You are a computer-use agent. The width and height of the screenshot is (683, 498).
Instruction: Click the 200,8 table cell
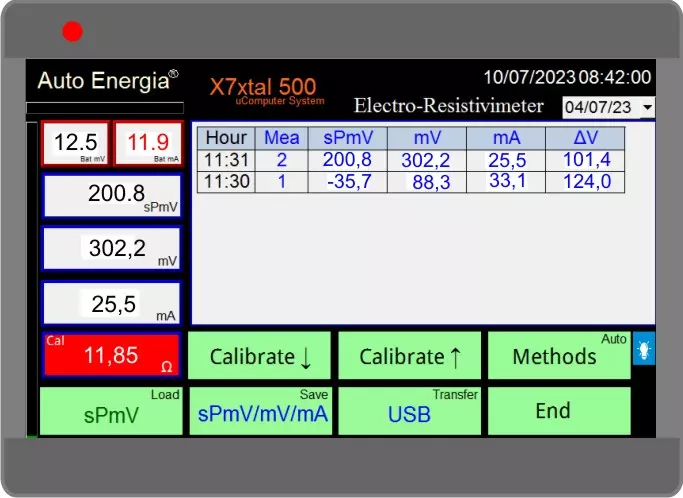click(x=348, y=160)
